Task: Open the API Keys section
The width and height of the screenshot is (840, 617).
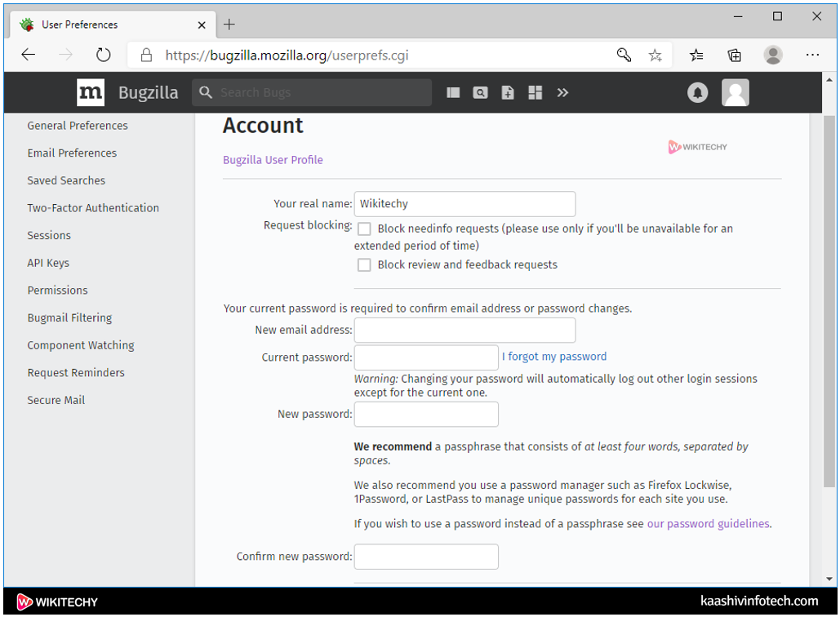Action: coord(48,263)
